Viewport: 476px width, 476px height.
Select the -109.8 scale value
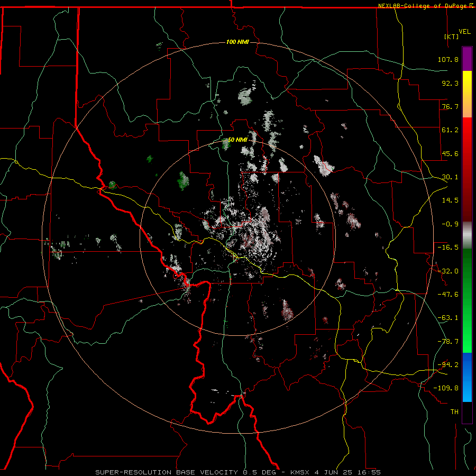pyautogui.click(x=446, y=388)
